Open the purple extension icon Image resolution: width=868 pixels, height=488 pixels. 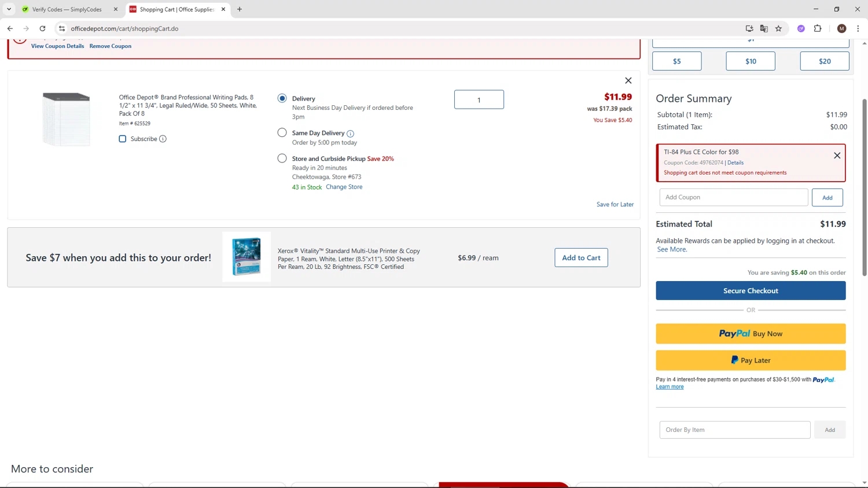[x=801, y=28]
